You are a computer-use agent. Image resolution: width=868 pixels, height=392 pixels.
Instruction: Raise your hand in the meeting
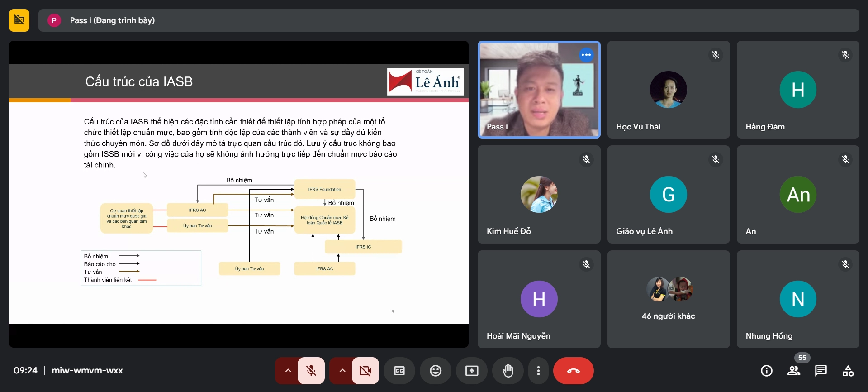pos(508,371)
